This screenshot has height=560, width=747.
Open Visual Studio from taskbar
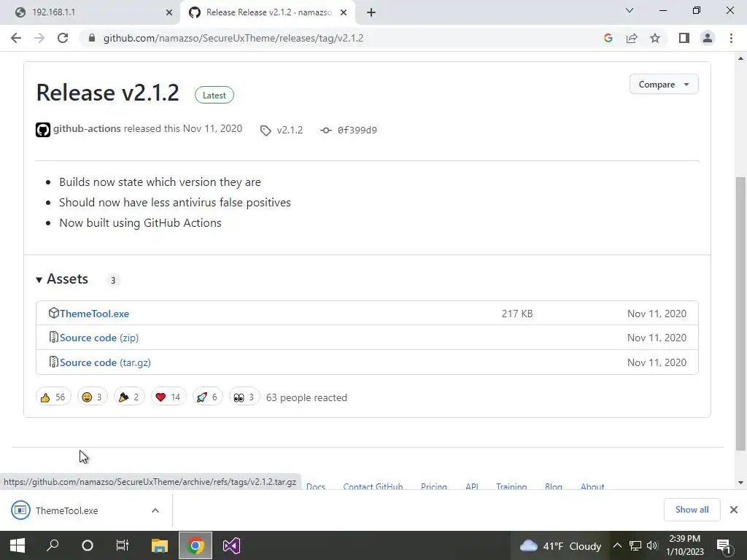(x=231, y=545)
